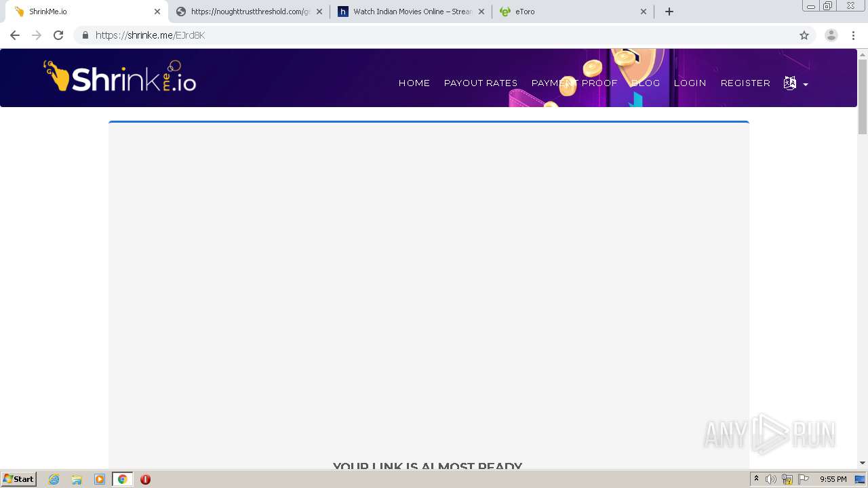The height and width of the screenshot is (488, 868).
Task: Open the PAYMENT PROOF nav link
Action: [574, 83]
